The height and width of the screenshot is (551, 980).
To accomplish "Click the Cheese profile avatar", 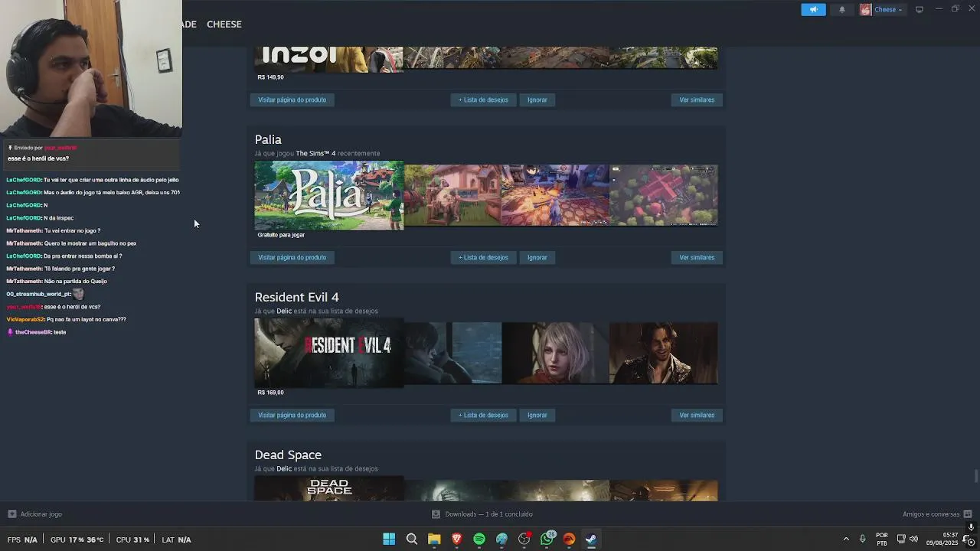I will click(865, 9).
